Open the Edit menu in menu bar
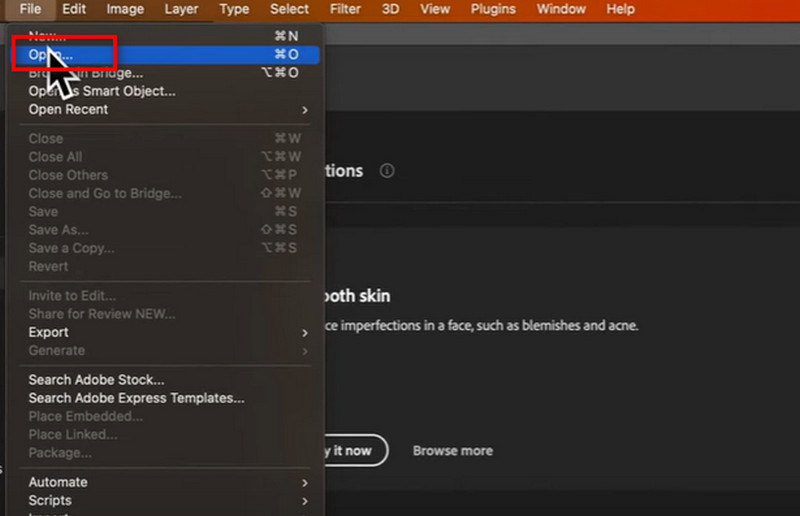The height and width of the screenshot is (516, 800). [74, 9]
